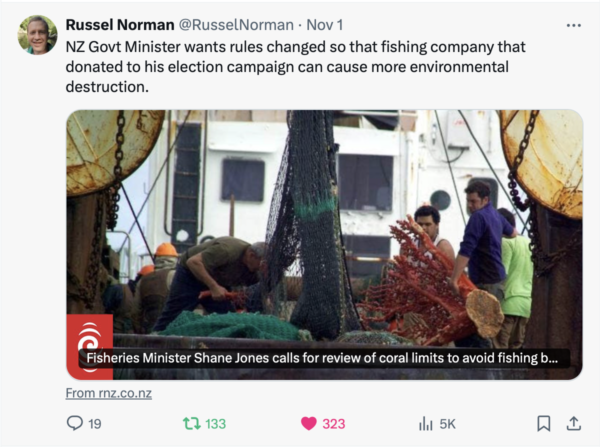Open Russel Norman's profile picture
Screen dimensions: 600x447
(x=37, y=35)
